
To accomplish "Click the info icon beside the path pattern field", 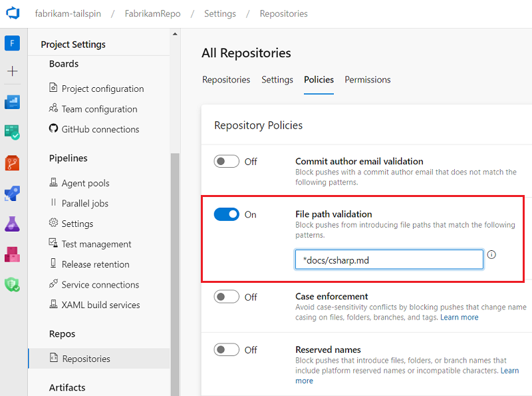I will coord(492,254).
